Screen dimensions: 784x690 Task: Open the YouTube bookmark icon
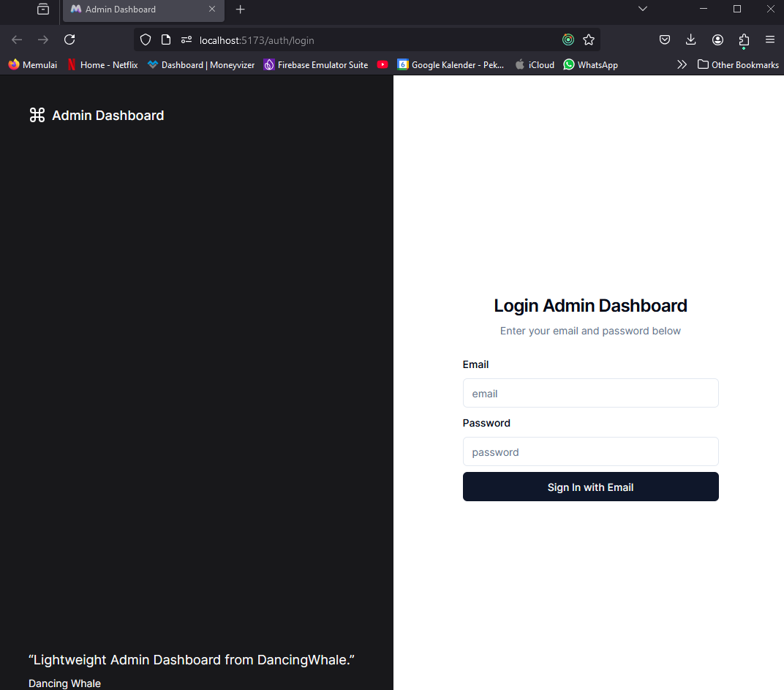tap(382, 64)
